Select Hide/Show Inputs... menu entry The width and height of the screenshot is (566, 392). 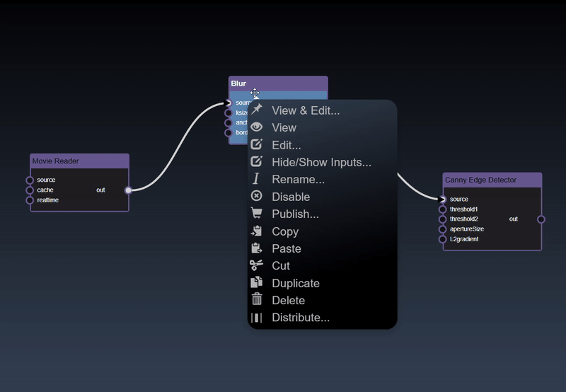coord(321,162)
